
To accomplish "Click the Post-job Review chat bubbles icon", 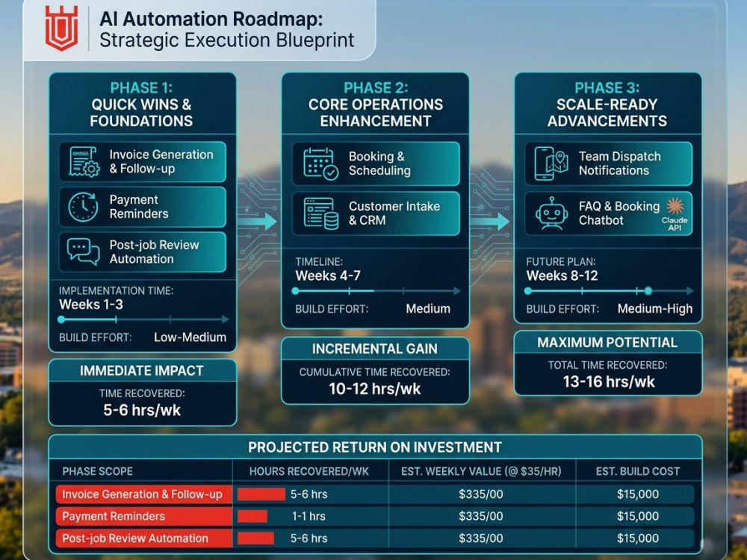I will click(x=84, y=252).
